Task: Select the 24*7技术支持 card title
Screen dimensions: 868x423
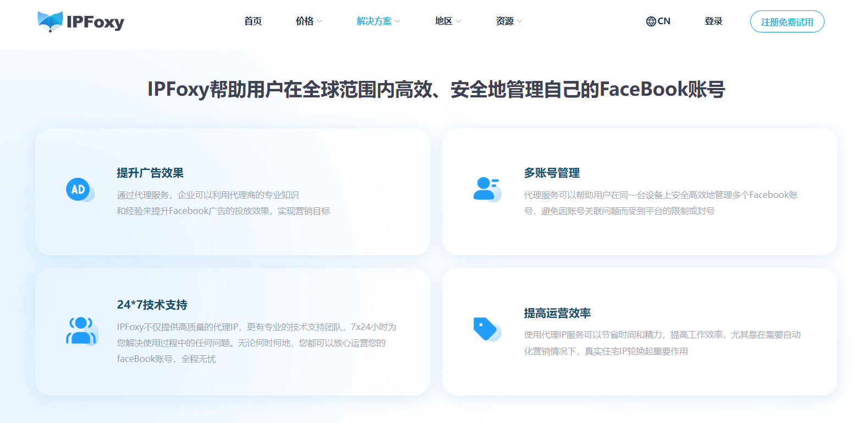Action: coord(152,305)
